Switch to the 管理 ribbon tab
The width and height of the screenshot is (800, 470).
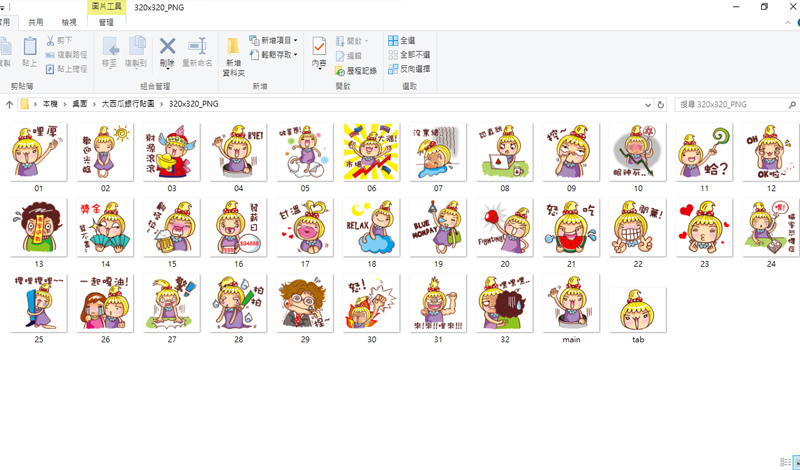tap(106, 22)
